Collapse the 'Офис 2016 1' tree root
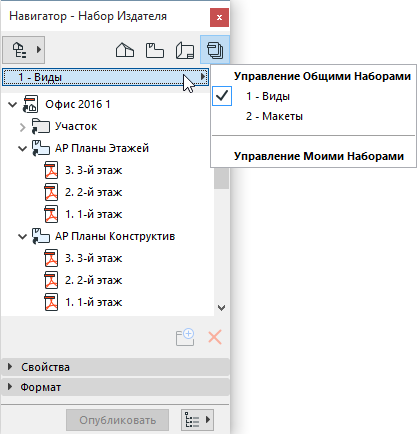Screen dimensions: 417x434 (13, 105)
